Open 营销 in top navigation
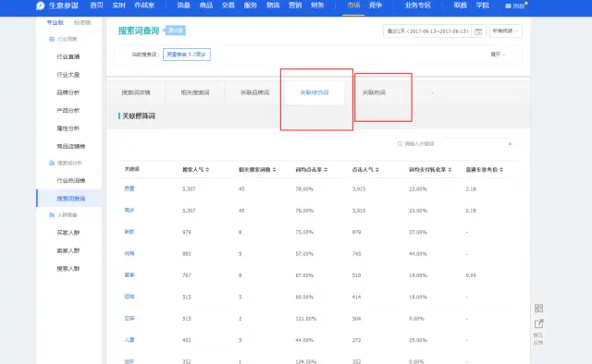This screenshot has width=592, height=364. pos(295,6)
